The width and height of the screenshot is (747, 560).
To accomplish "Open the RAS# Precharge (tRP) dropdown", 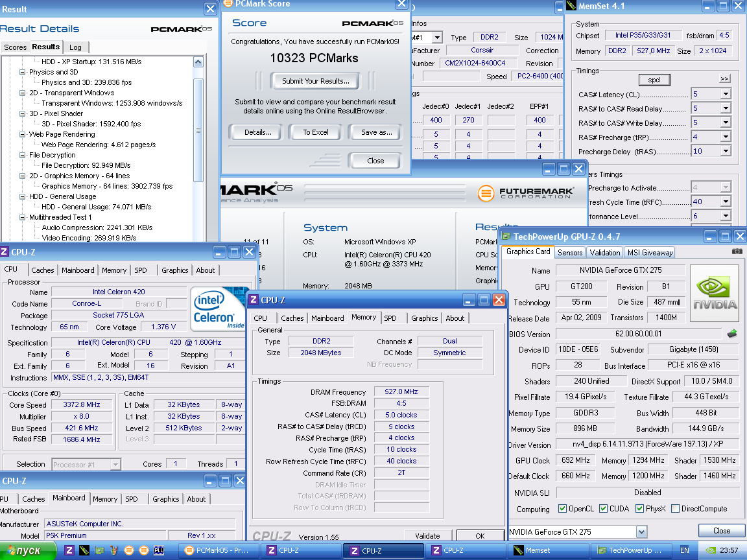I will [x=725, y=137].
